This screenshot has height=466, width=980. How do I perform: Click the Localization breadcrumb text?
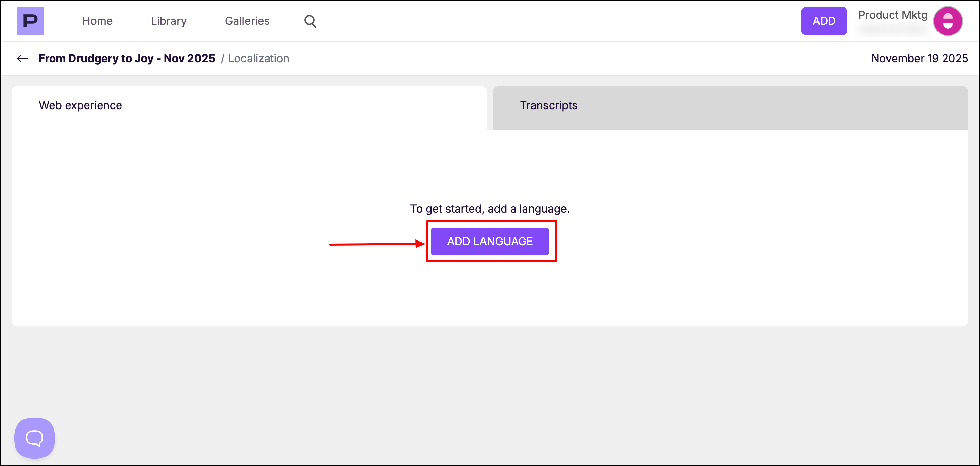point(258,58)
